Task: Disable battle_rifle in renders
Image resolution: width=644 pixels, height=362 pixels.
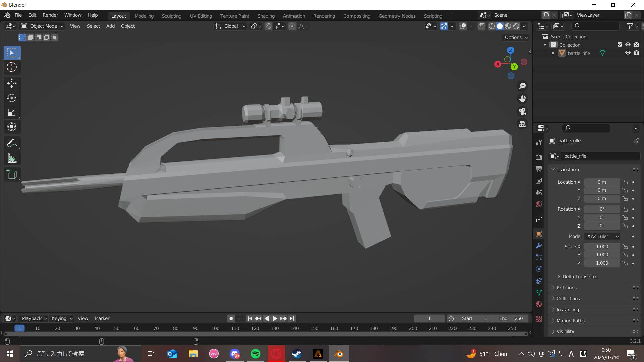Action: click(x=636, y=53)
